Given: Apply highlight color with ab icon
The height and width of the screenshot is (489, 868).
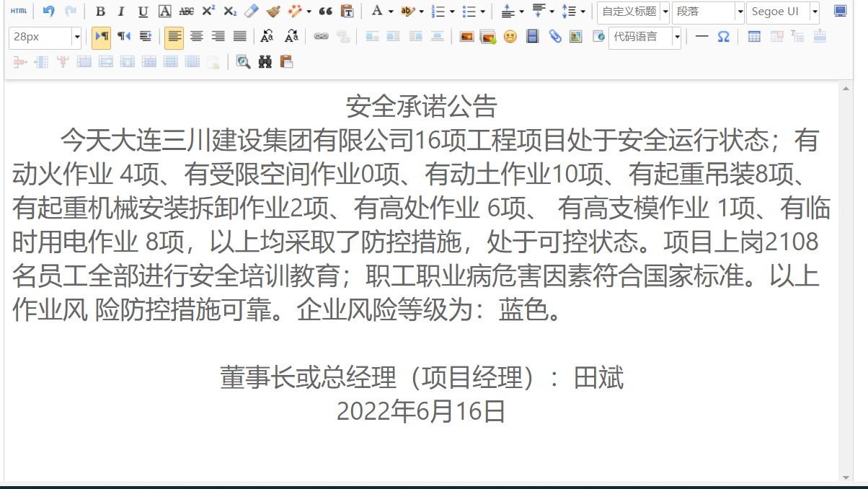Looking at the screenshot, I should [407, 12].
